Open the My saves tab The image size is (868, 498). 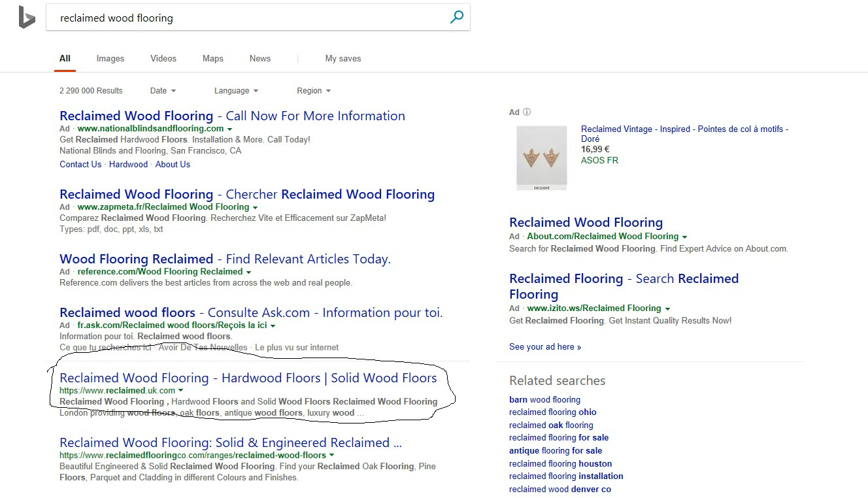coord(342,59)
